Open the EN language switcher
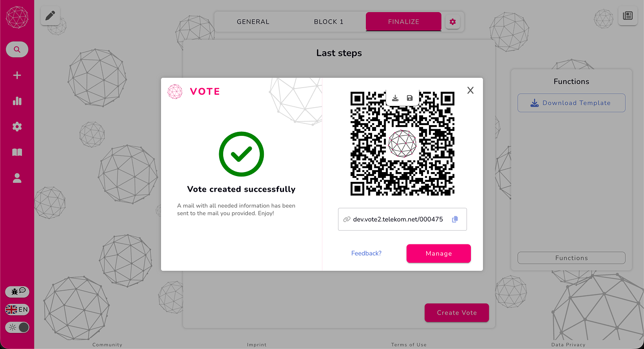The height and width of the screenshot is (349, 644). (17, 309)
